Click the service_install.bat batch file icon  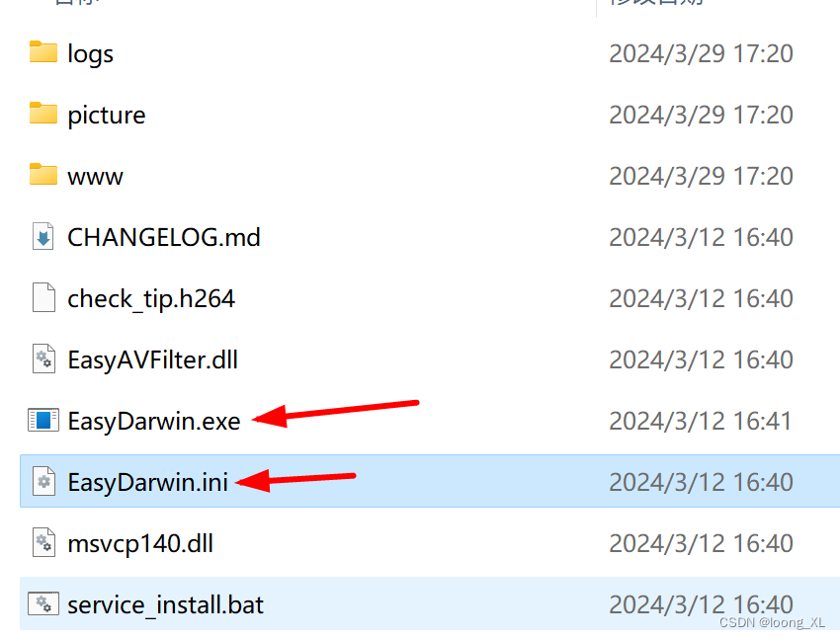[43, 603]
